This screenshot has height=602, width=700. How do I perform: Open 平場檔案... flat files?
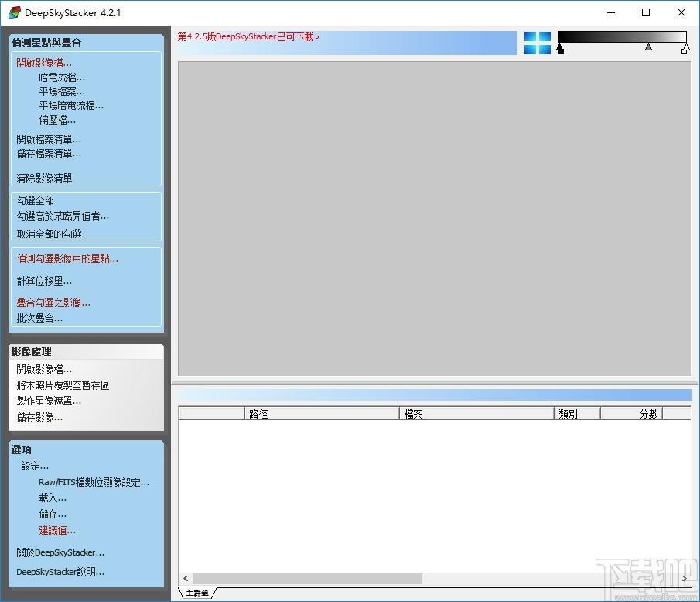click(x=62, y=91)
